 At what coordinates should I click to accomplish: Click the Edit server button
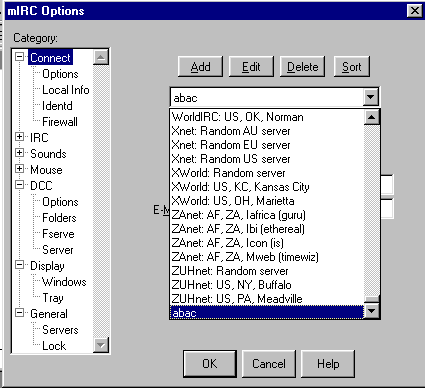coord(251,67)
